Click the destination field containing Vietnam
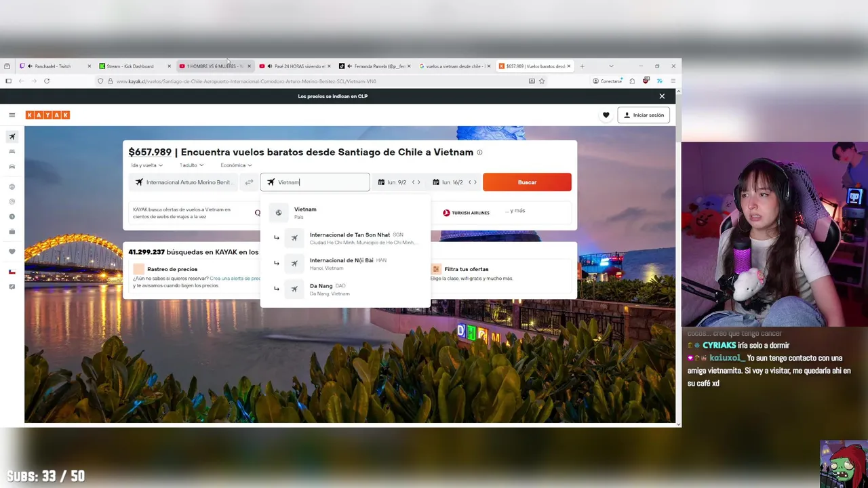 [315, 182]
